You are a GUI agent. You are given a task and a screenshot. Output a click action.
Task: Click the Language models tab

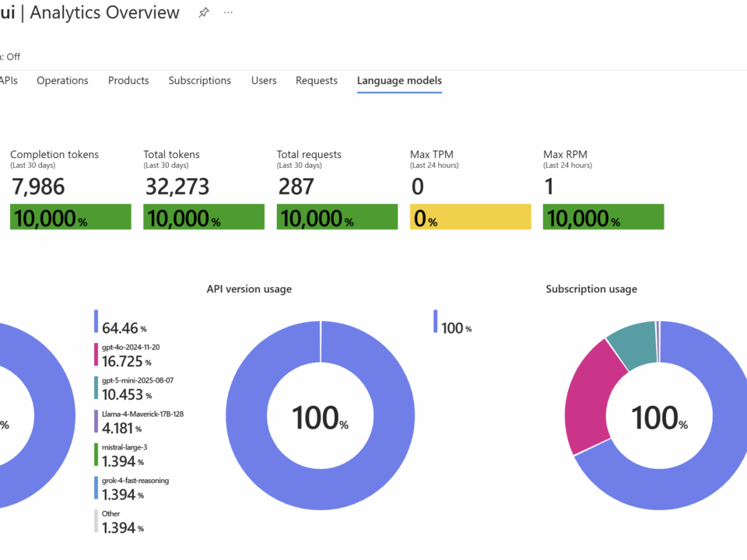click(399, 81)
